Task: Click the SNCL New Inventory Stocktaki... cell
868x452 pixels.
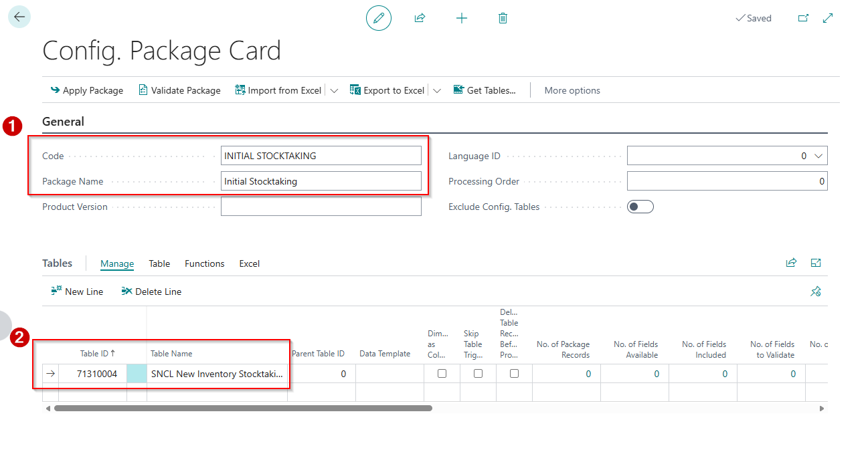Action: (x=217, y=374)
